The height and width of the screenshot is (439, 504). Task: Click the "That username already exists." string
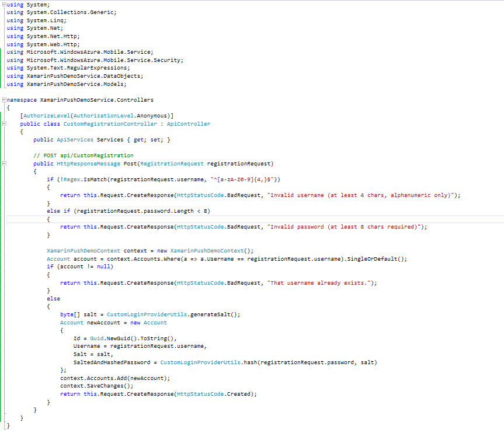(x=318, y=283)
